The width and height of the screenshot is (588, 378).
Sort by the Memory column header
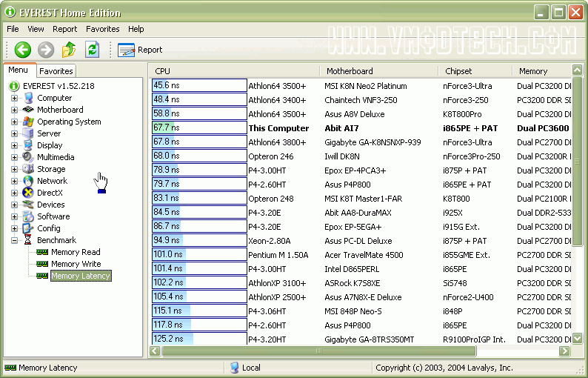pos(542,71)
